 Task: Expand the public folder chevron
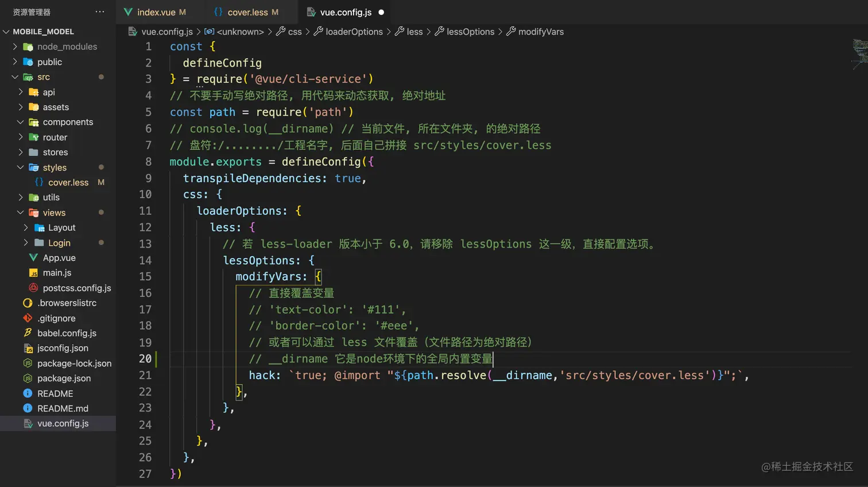click(15, 61)
